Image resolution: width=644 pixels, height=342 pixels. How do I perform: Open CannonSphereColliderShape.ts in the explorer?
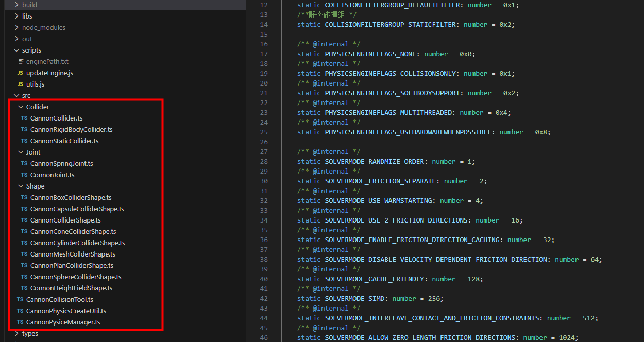pyautogui.click(x=75, y=277)
